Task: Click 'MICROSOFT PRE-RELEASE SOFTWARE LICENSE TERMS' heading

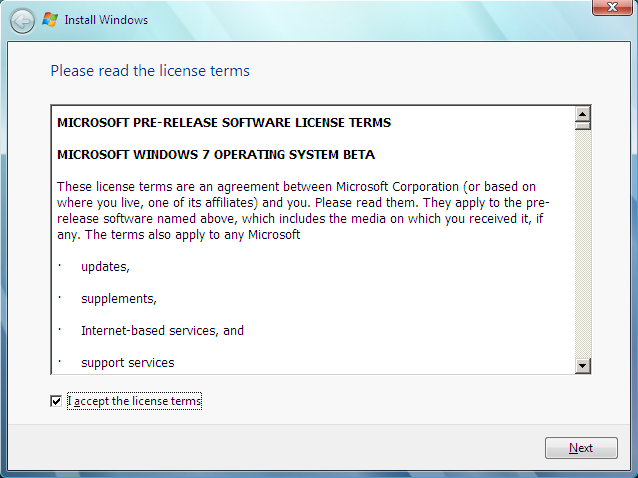Action: pos(224,122)
